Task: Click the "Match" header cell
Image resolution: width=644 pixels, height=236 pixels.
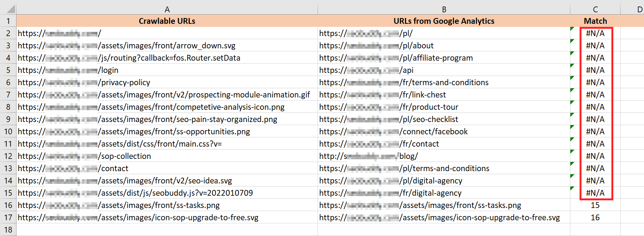Action: pyautogui.click(x=595, y=21)
